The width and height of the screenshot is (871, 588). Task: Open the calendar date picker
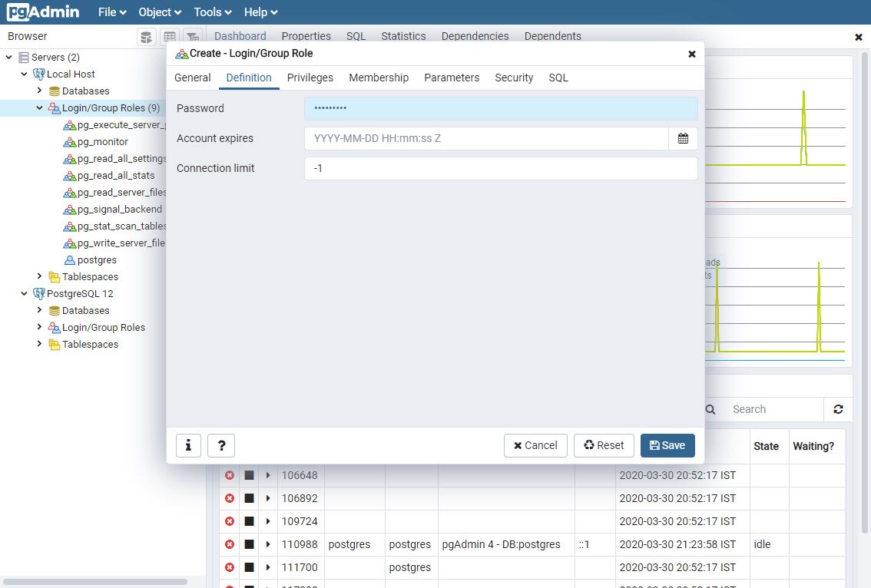[x=684, y=138]
